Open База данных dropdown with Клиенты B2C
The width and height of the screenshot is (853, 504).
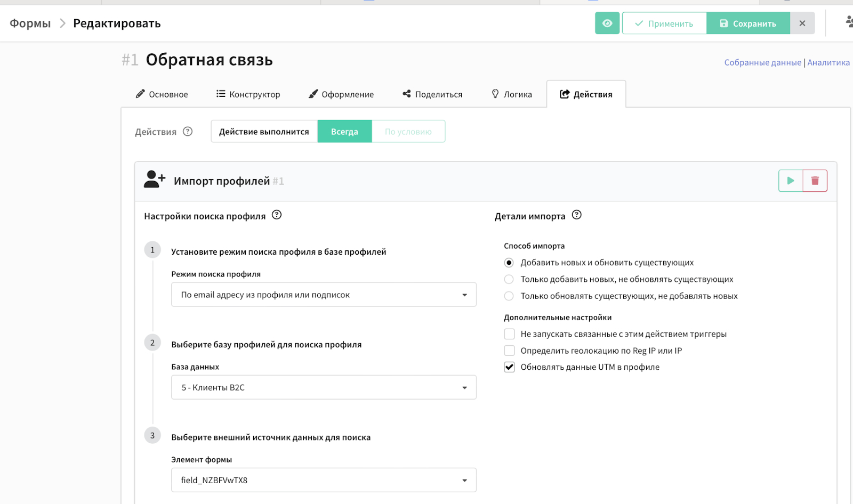tap(324, 387)
